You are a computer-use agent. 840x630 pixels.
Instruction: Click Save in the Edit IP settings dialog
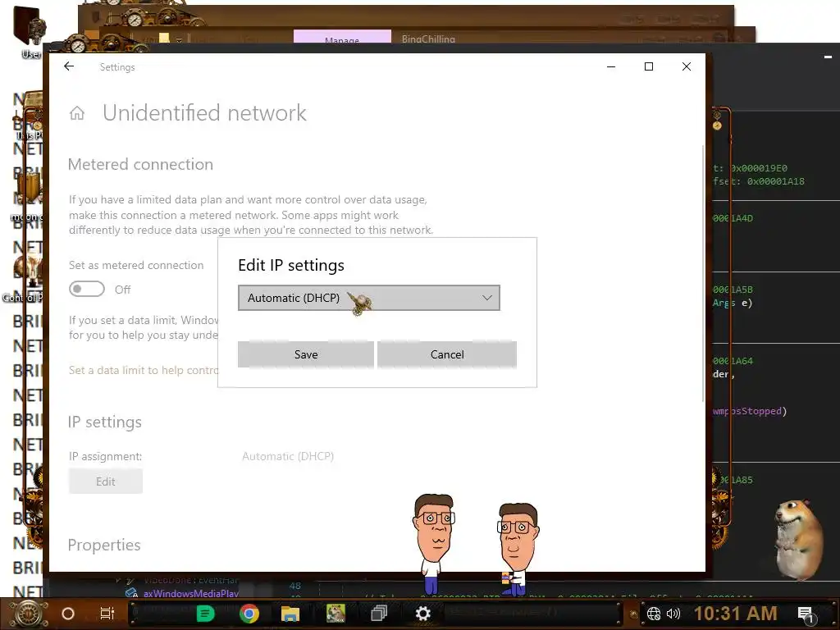click(x=306, y=354)
